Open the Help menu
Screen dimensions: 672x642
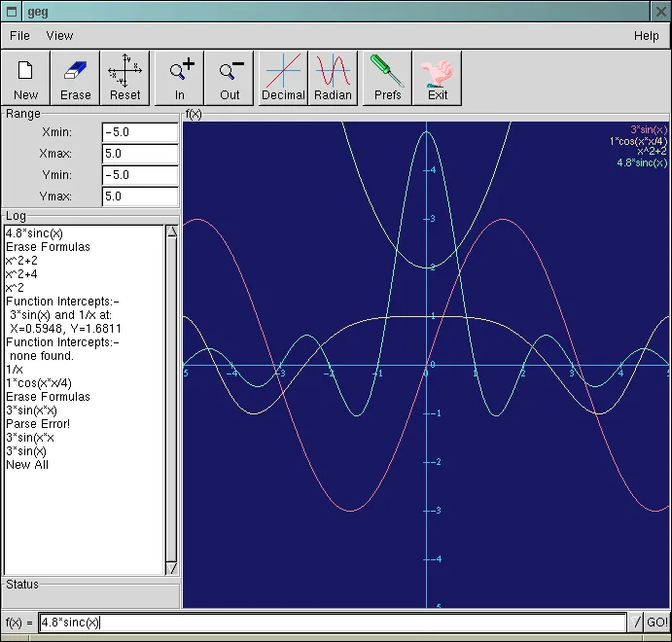coord(646,36)
